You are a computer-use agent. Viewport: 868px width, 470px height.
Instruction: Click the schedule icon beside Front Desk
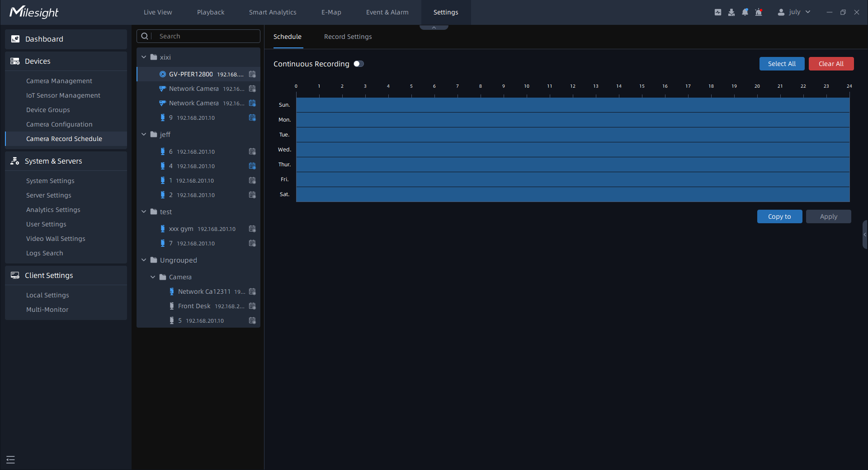[252, 306]
